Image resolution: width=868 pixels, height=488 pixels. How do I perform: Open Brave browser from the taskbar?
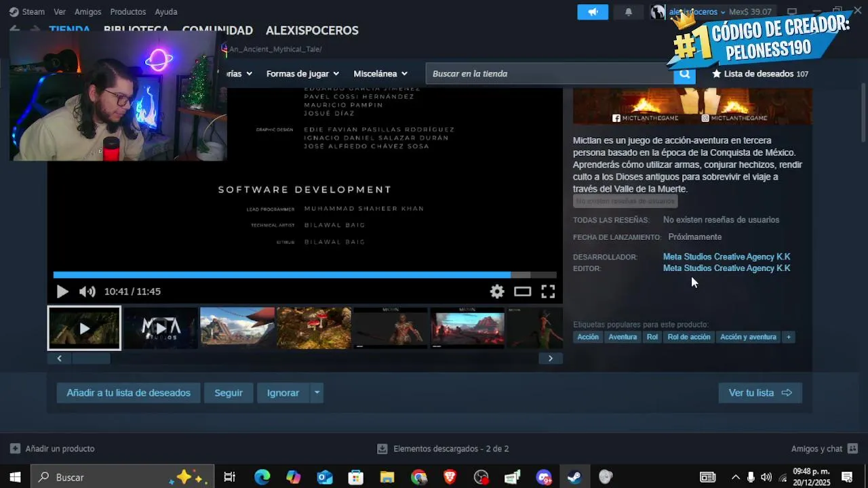coord(450,477)
